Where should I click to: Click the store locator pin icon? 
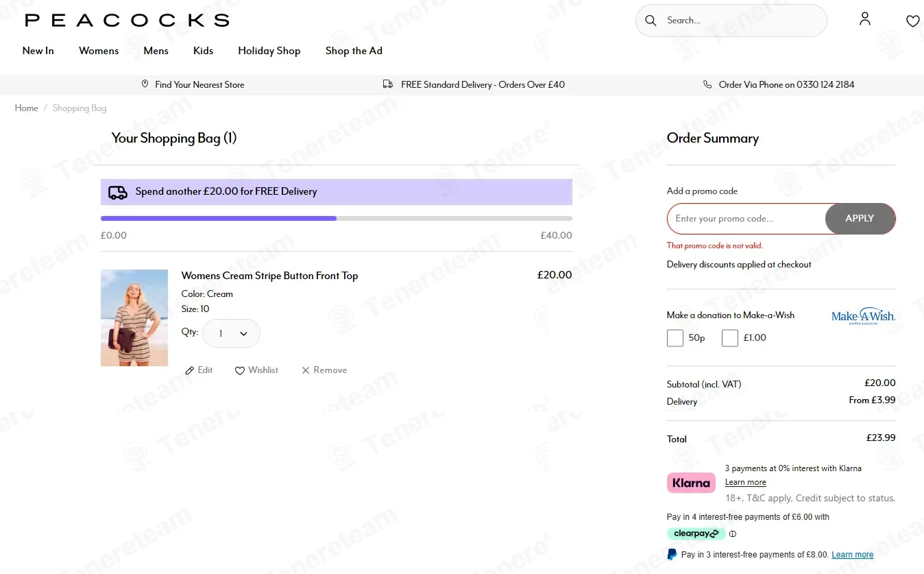(145, 84)
